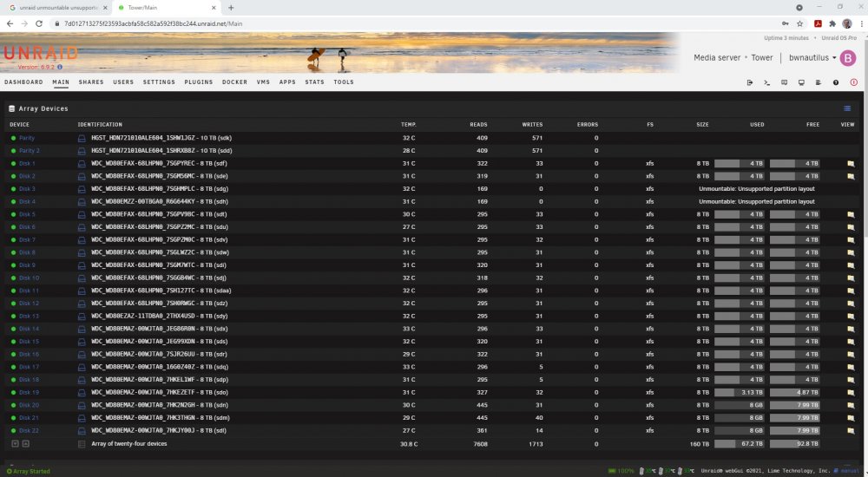Click the green status dot for Disk 12

(13, 304)
